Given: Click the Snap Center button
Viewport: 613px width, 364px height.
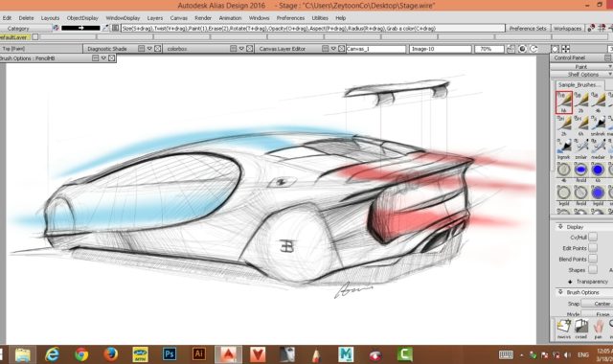Looking at the screenshot, I should (597, 304).
